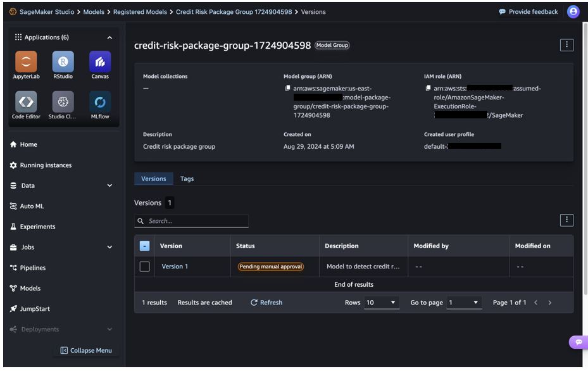Click the Pending manual approval status badge

pos(271,267)
